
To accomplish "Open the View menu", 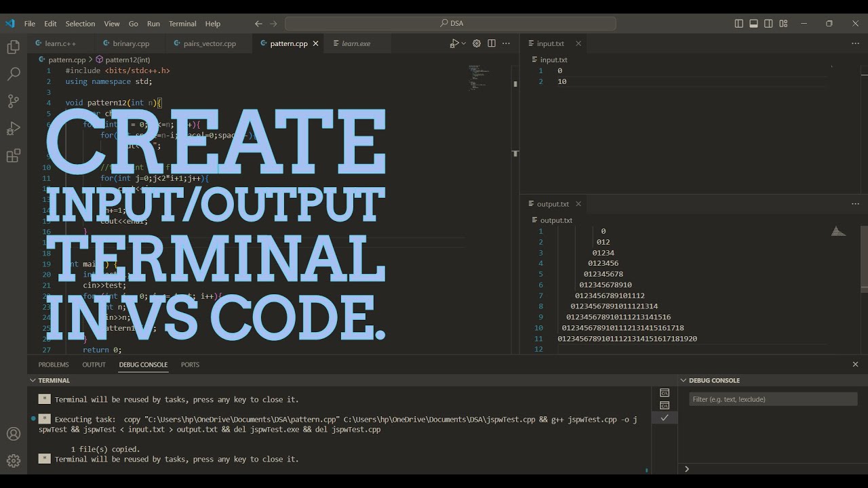I will (112, 23).
